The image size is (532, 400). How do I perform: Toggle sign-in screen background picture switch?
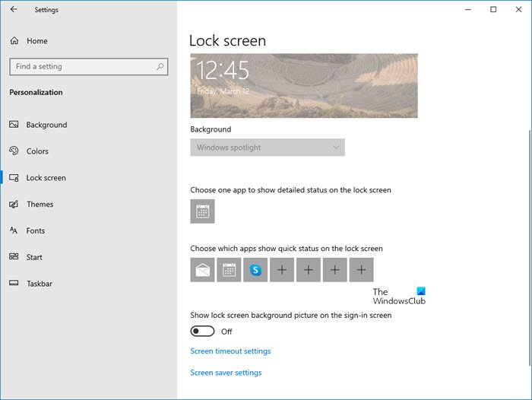[203, 332]
